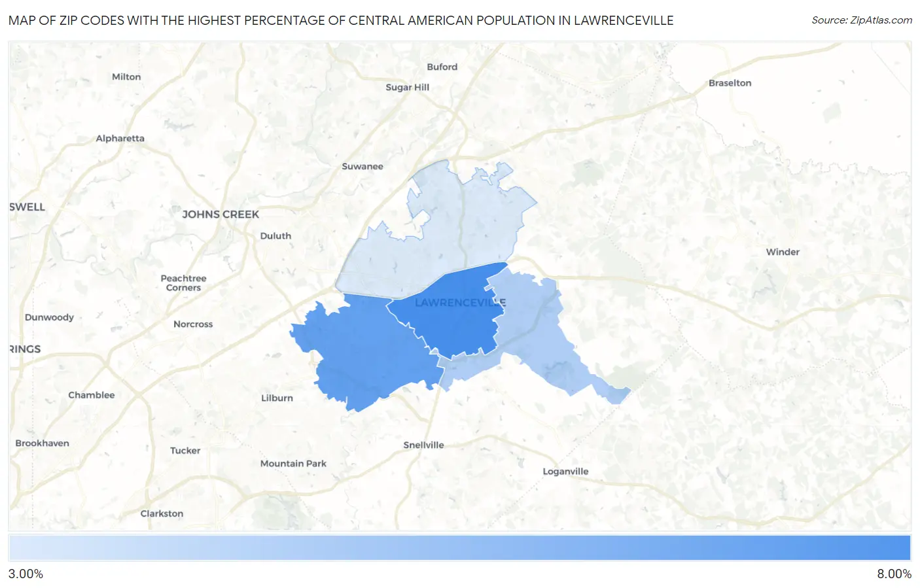Click the Milton map label

click(x=126, y=77)
